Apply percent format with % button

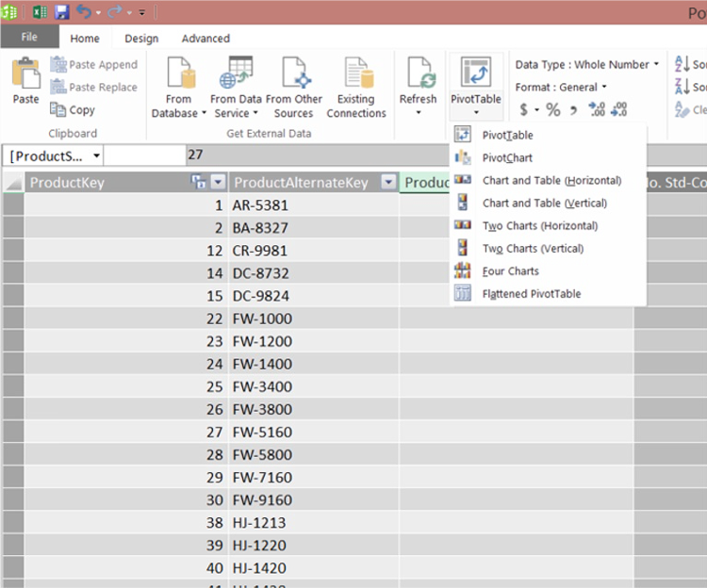click(552, 110)
